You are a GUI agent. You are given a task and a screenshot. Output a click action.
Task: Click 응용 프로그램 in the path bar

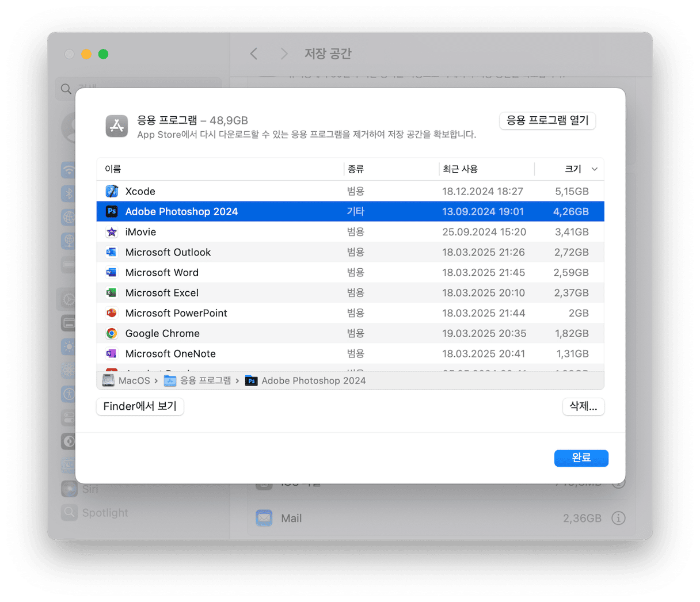[206, 380]
